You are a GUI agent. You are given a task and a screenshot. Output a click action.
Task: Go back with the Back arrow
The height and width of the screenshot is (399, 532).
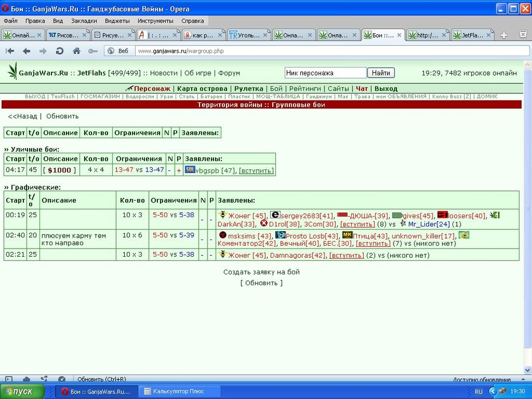[26, 51]
